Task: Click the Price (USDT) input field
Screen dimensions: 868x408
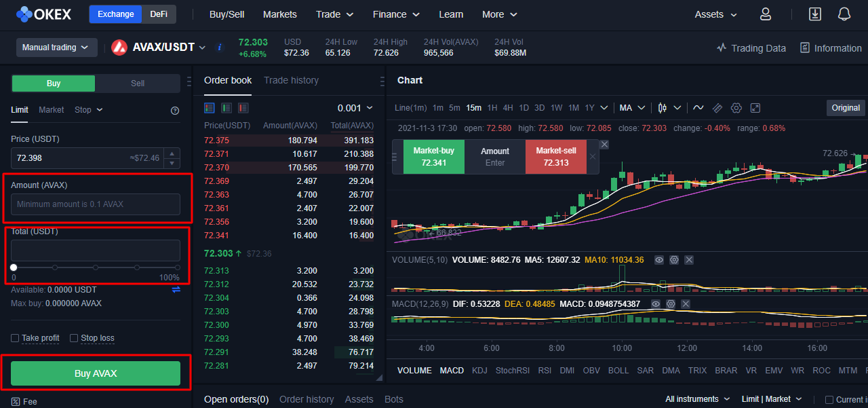Action: tap(88, 158)
